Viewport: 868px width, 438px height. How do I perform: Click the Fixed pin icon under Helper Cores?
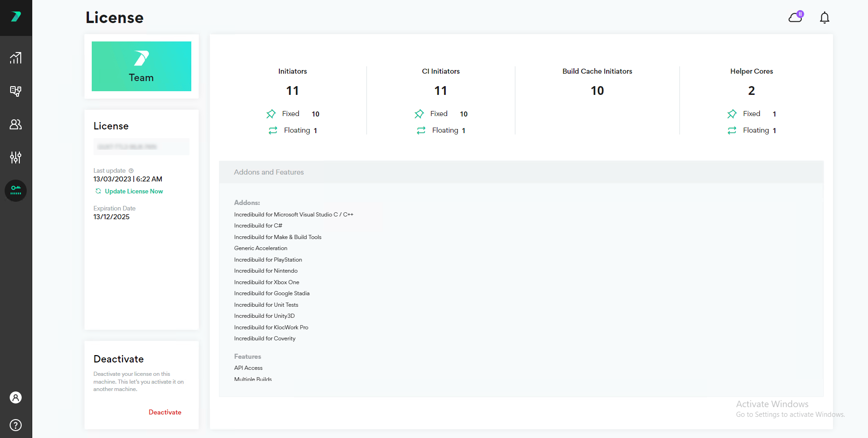(732, 114)
